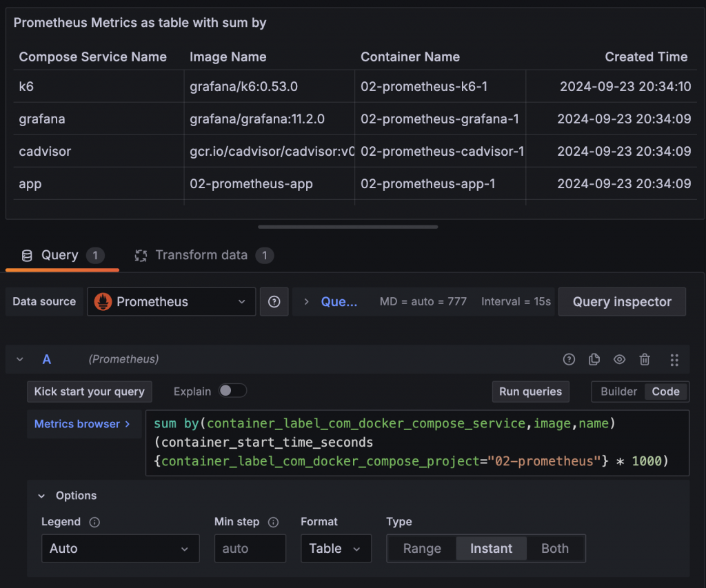Delete query A with trash icon
The image size is (706, 588).
tap(645, 359)
